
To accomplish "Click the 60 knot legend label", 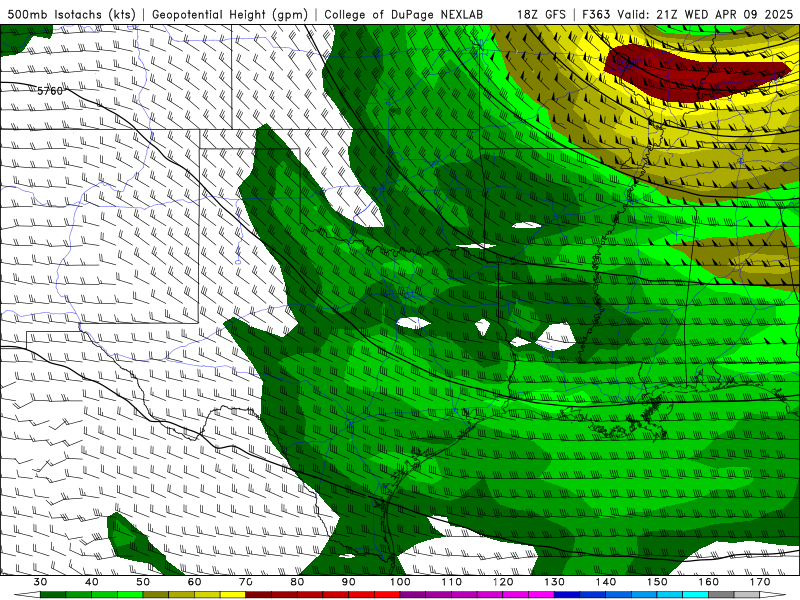I will point(194,582).
